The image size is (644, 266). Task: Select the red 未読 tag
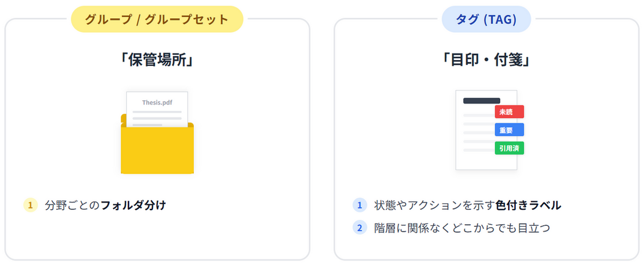tap(509, 112)
